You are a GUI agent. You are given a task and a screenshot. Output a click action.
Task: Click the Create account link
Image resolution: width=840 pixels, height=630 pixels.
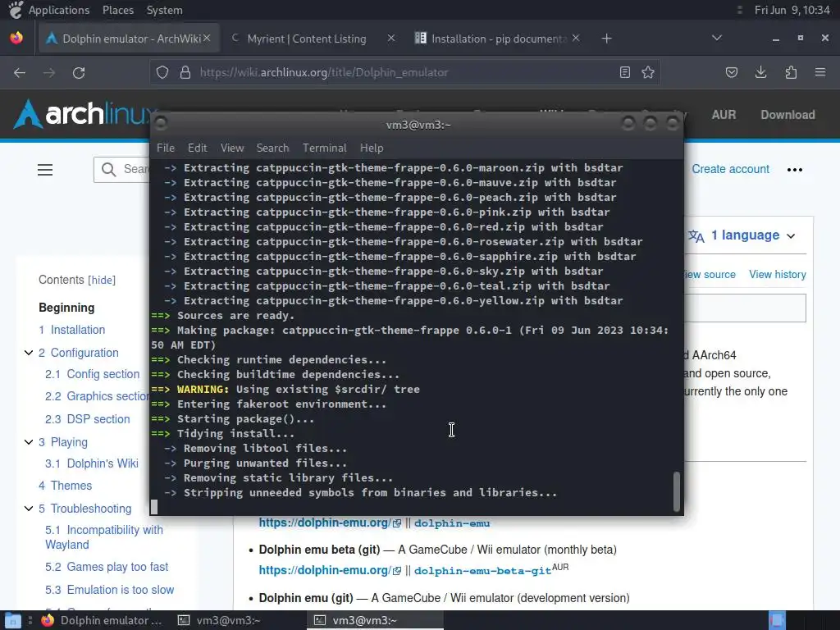tap(730, 169)
